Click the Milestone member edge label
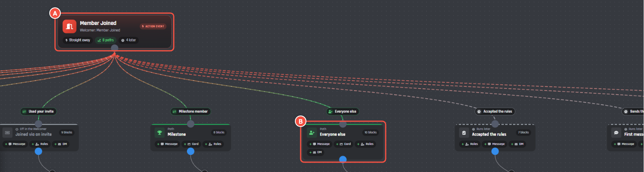The image size is (644, 172). pyautogui.click(x=191, y=111)
